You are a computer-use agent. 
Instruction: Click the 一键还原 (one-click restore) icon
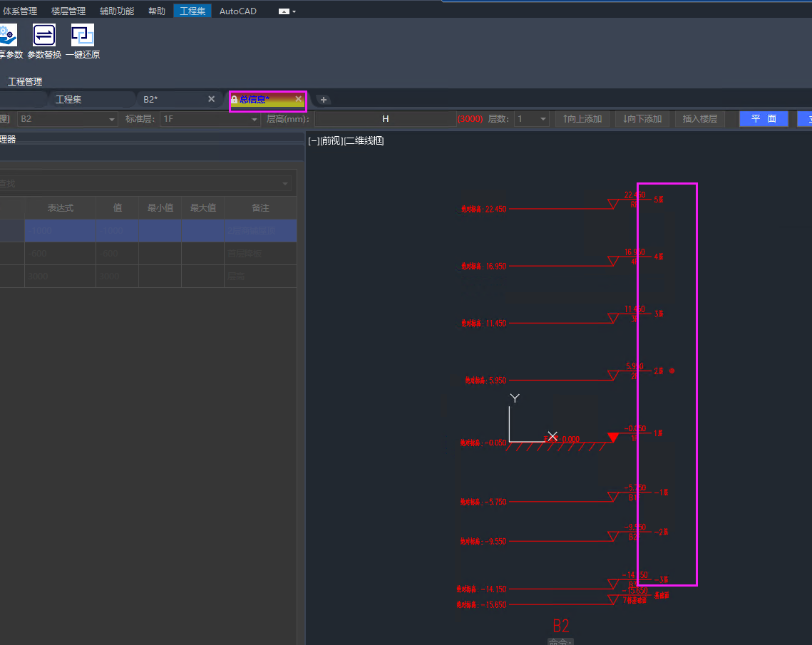83,35
